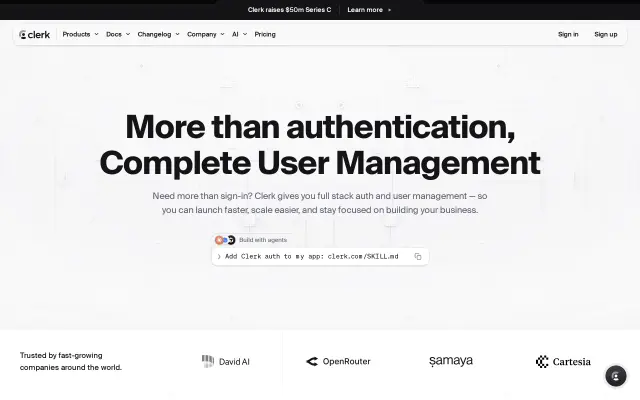Click the David AI logo

pos(226,362)
